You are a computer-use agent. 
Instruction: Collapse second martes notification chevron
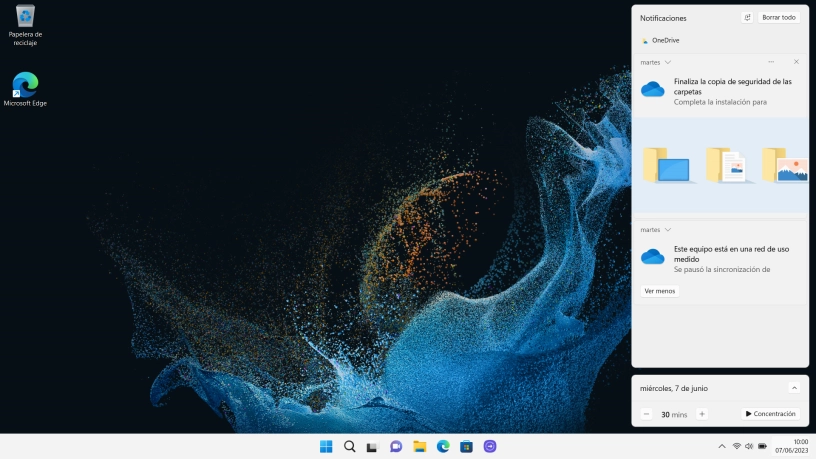668,230
